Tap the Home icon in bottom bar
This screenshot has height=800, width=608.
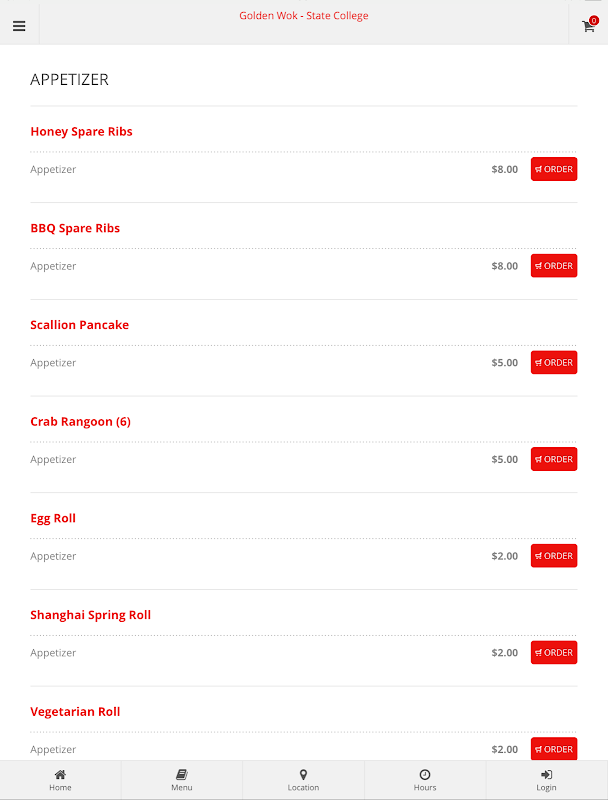pyautogui.click(x=60, y=775)
